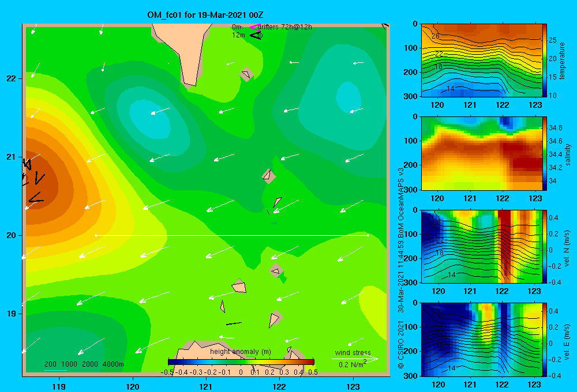The height and width of the screenshot is (392, 577).
Task: Click the "300" depth label of the salinity panel
Action: pyautogui.click(x=410, y=190)
